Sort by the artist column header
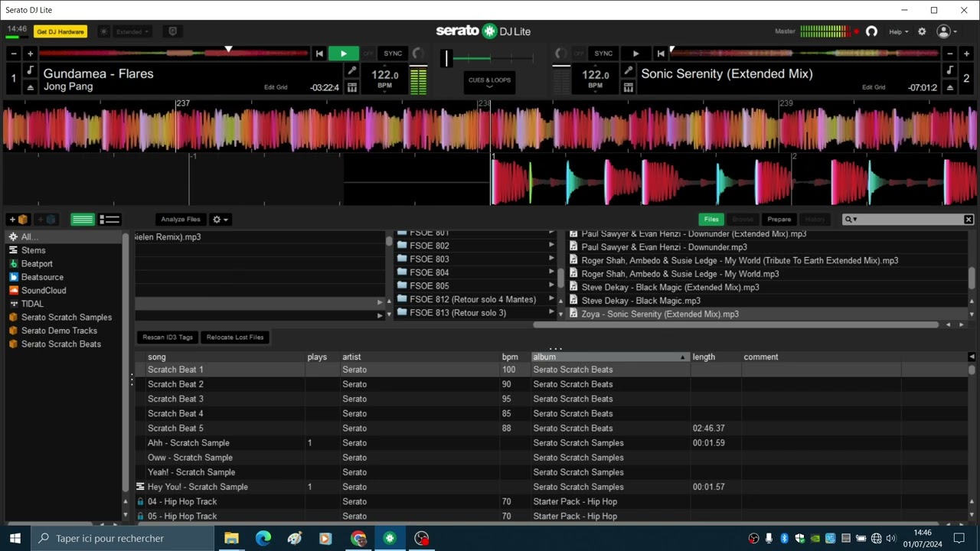980x551 pixels. (420, 357)
